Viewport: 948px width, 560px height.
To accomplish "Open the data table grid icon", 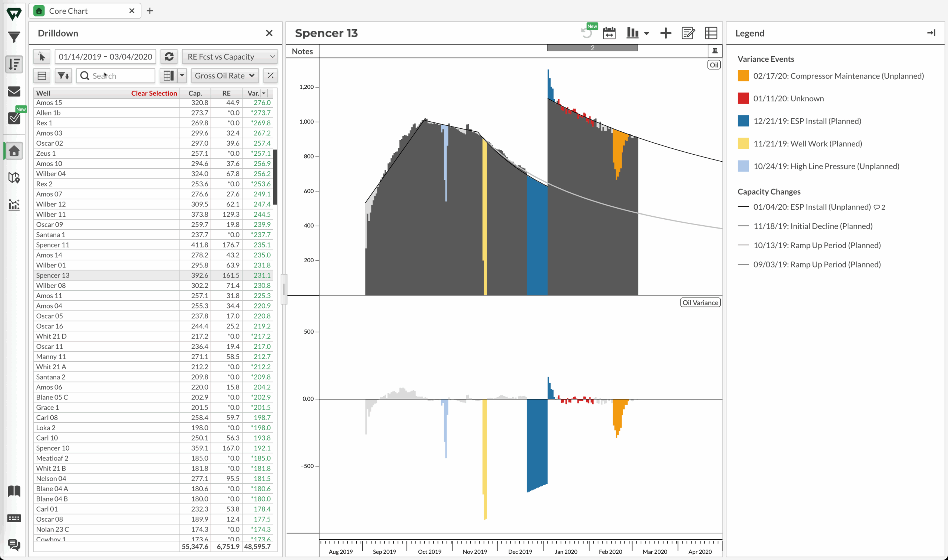I will click(711, 33).
